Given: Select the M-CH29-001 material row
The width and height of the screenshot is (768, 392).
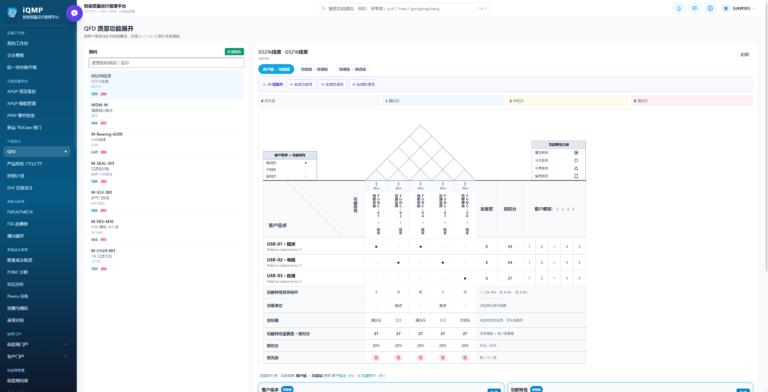Looking at the screenshot, I should [x=166, y=259].
